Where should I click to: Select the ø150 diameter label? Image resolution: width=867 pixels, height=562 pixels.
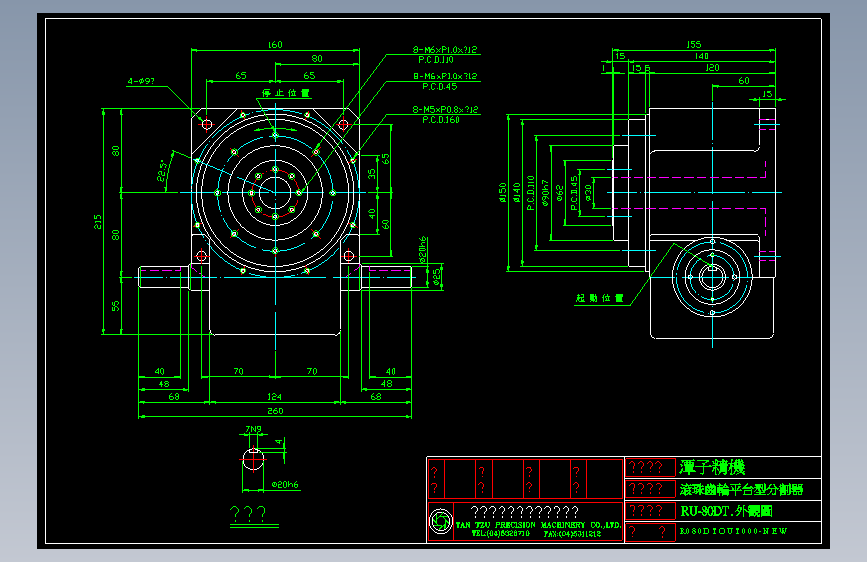(x=503, y=192)
